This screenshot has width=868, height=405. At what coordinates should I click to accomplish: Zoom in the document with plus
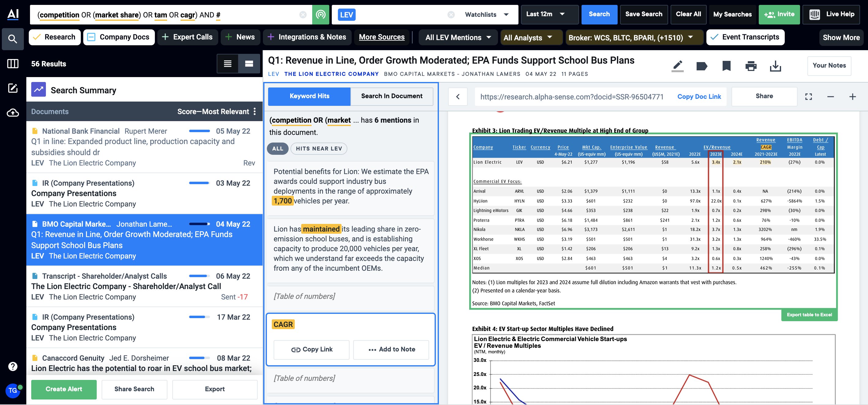pos(852,97)
